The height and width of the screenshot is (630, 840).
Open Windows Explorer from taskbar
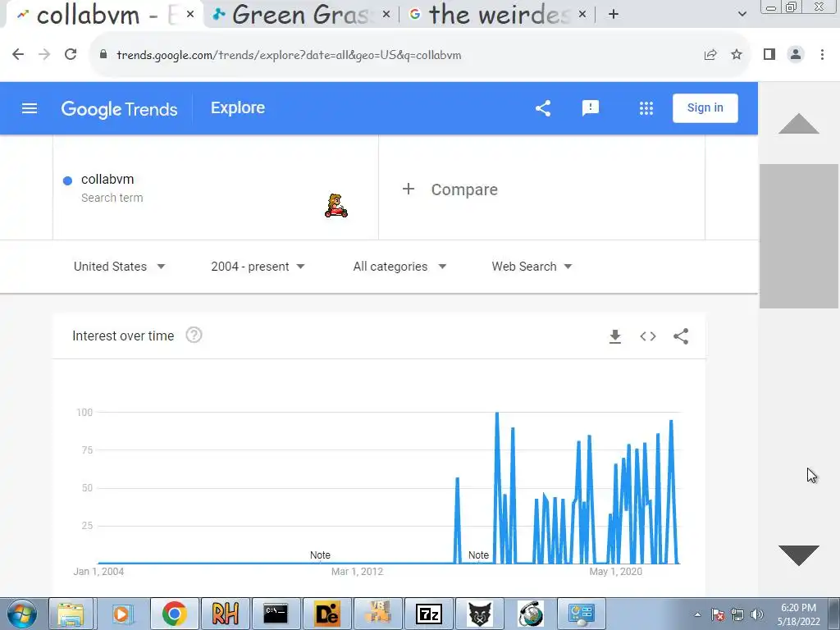tap(71, 614)
